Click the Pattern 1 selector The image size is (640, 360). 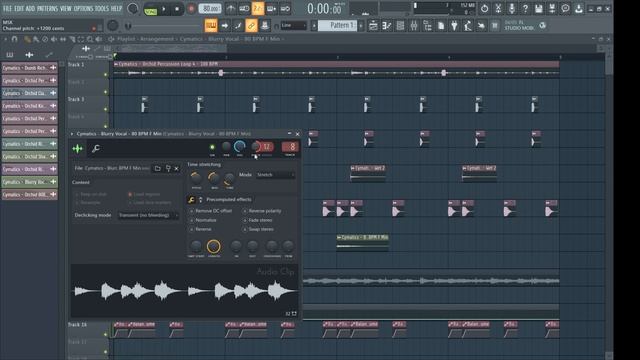(x=337, y=26)
